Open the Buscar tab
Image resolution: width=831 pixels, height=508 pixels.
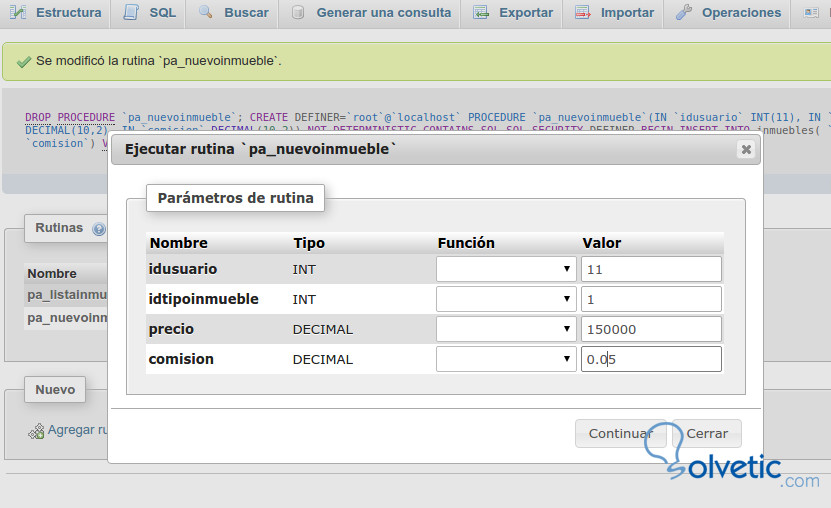(233, 13)
